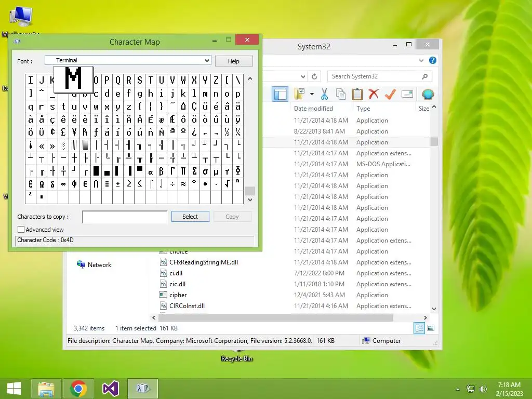Open the Classic Shell settings shell icon

[428, 94]
